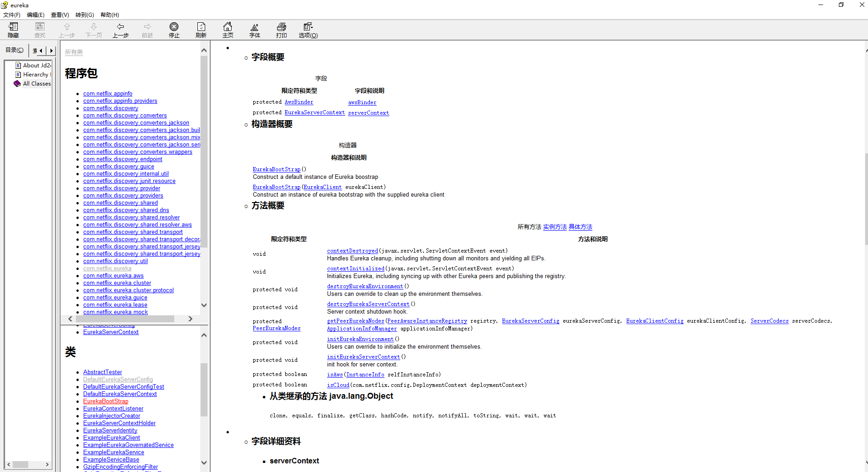
Task: Open the Hierarchy tree entry
Action: tap(36, 74)
